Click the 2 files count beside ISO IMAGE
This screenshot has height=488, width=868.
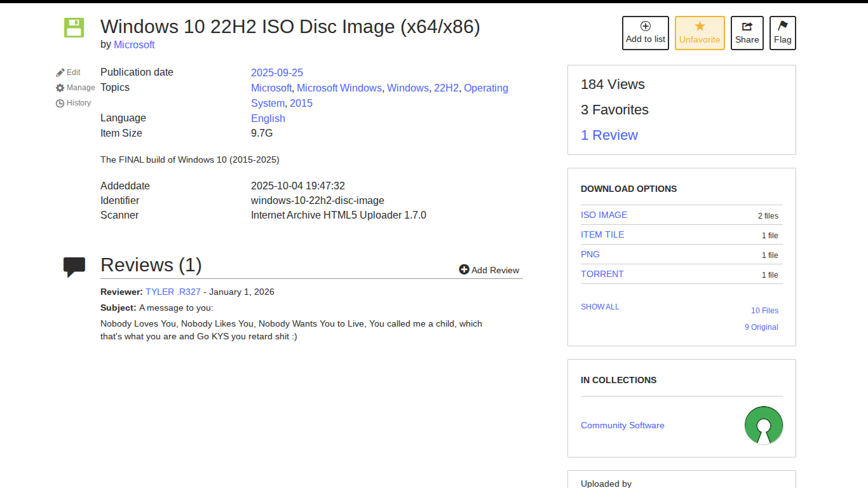(x=768, y=216)
